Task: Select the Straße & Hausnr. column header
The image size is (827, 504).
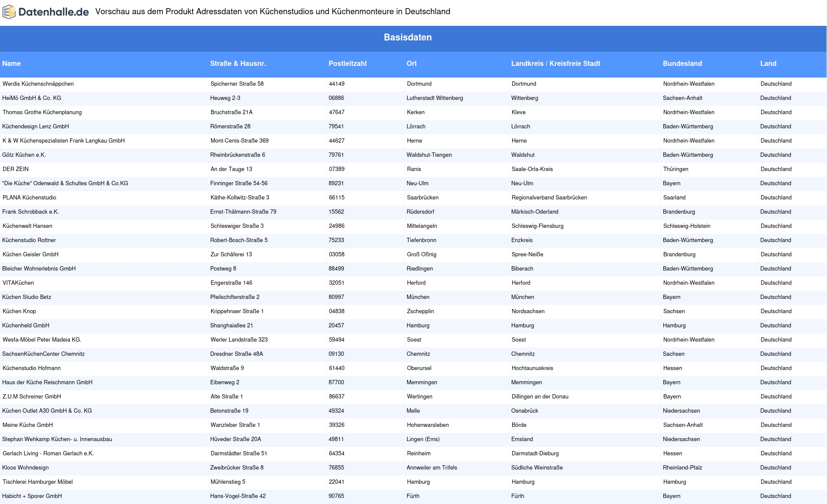Action: click(x=238, y=64)
